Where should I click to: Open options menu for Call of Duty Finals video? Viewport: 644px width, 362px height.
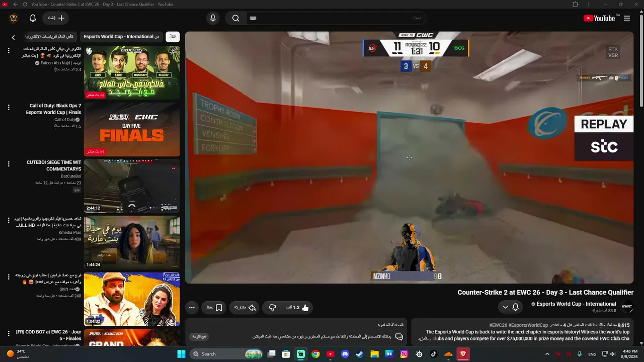9,107
